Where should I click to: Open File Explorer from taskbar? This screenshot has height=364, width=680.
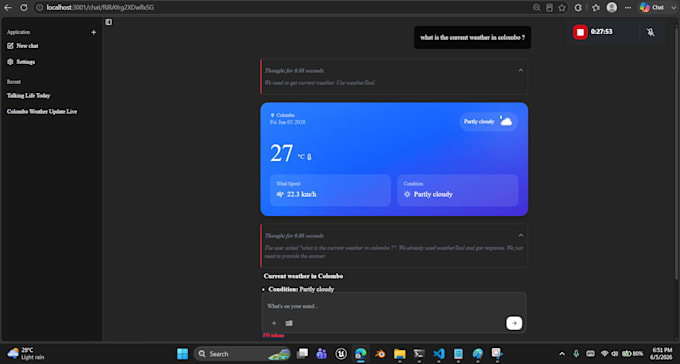click(399, 354)
